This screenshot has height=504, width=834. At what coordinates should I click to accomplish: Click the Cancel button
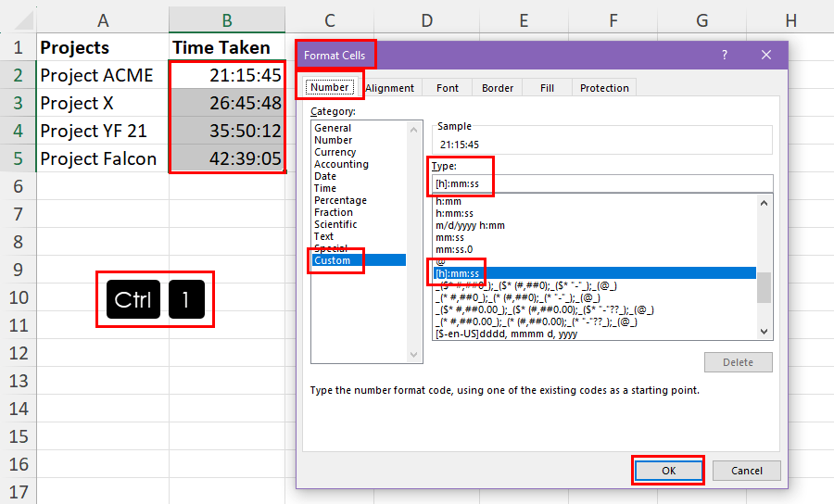coord(746,471)
